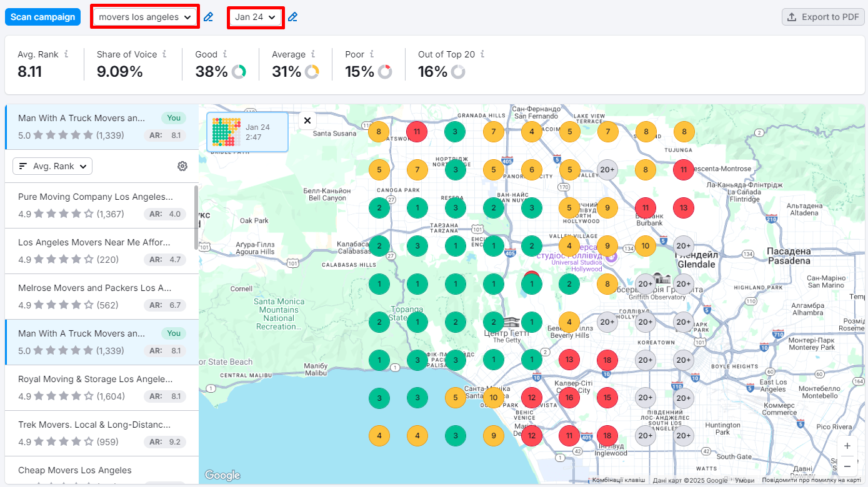868x487 pixels.
Task: Click the Good 38% donut chart
Action: tap(239, 72)
